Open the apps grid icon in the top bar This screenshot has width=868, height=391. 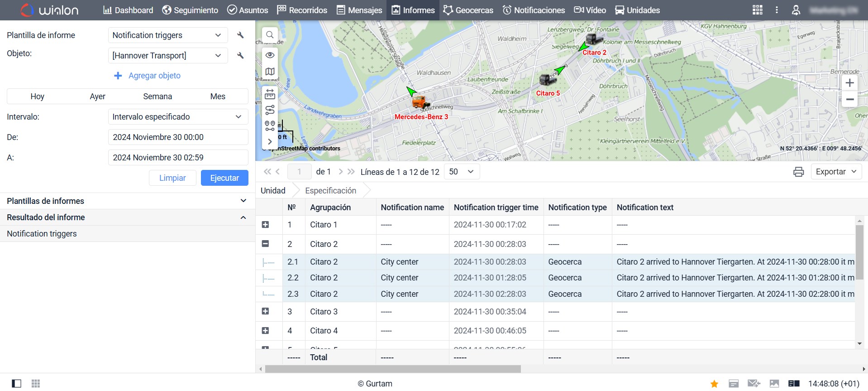pyautogui.click(x=757, y=10)
